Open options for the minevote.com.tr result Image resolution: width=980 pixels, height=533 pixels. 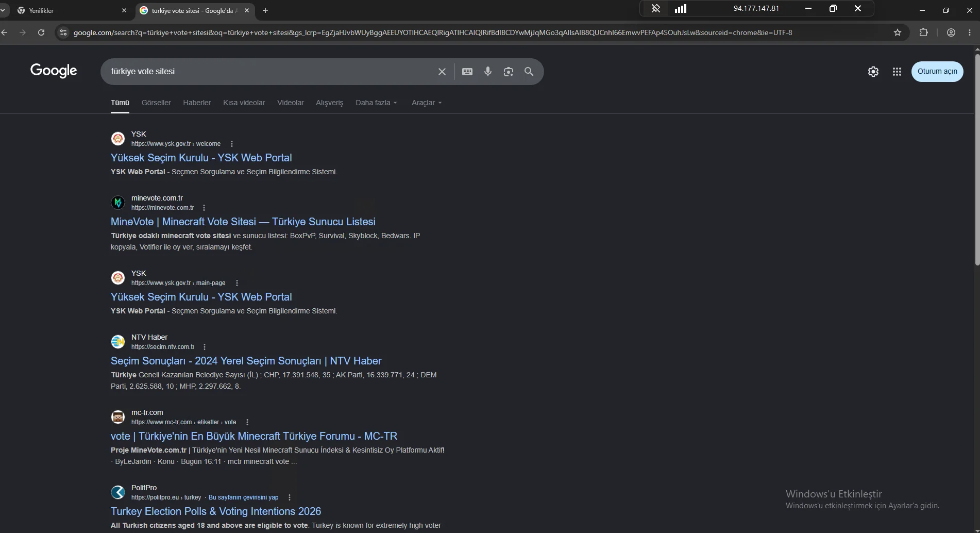pos(204,208)
